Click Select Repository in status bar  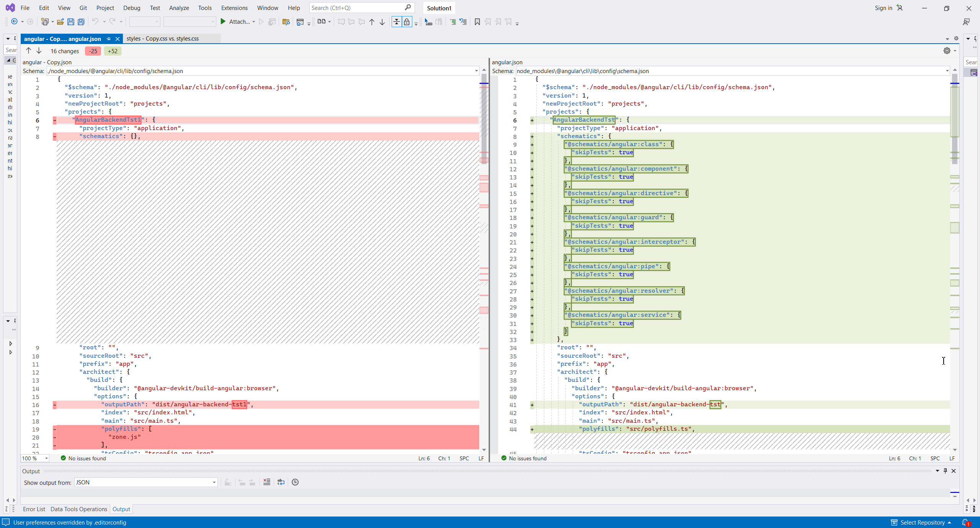pos(922,522)
